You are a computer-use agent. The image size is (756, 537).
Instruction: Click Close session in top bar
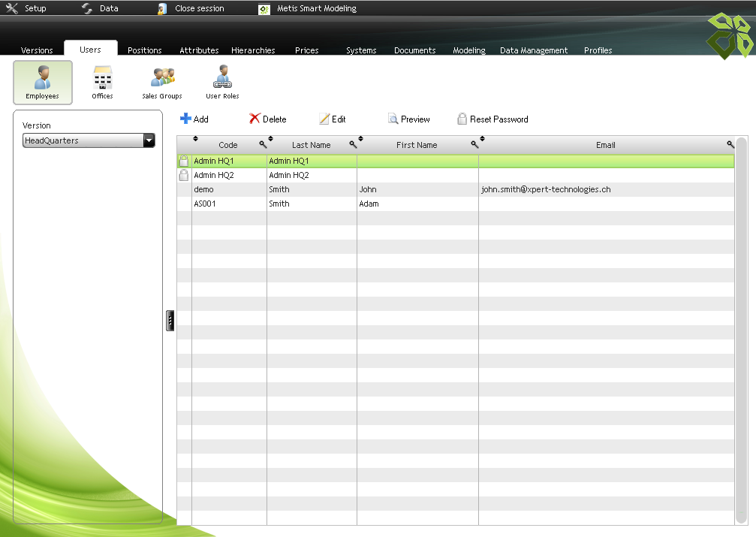(199, 8)
